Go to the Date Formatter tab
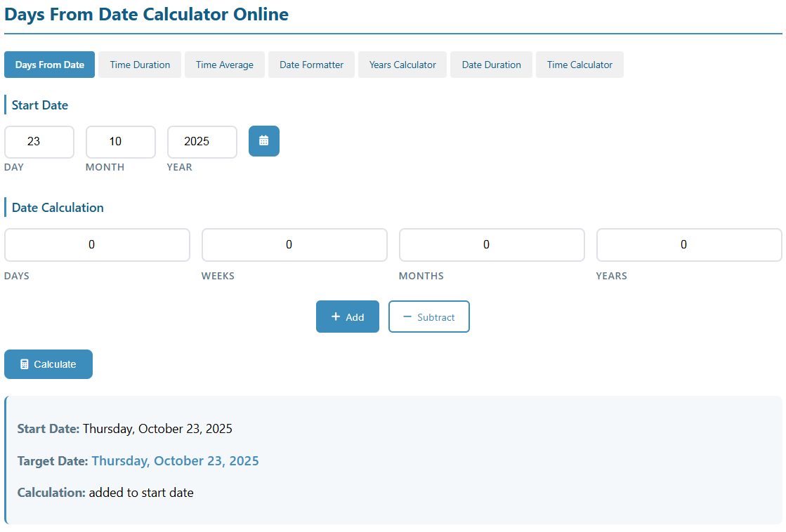786x532 pixels. pyautogui.click(x=311, y=65)
